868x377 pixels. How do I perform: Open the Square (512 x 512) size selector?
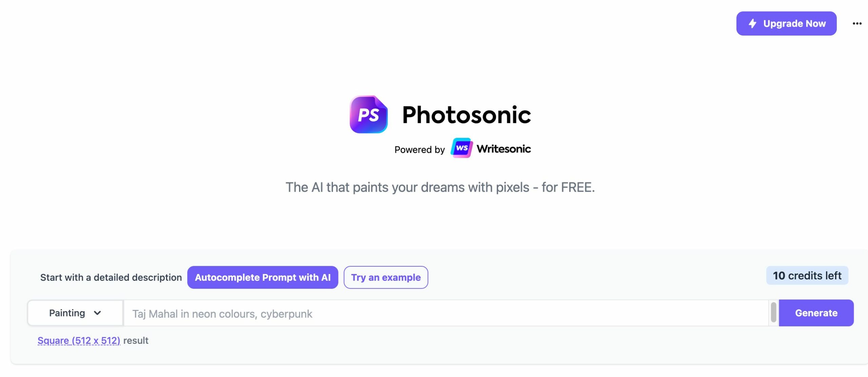[79, 340]
